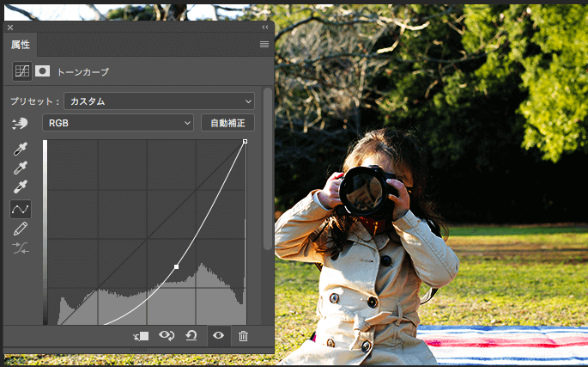Pick the on-image targeted adjustment tool
588x367 pixels.
click(21, 123)
